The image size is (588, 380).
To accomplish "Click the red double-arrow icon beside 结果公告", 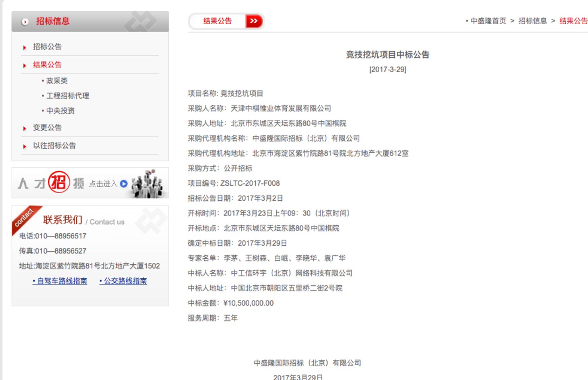I will point(254,21).
